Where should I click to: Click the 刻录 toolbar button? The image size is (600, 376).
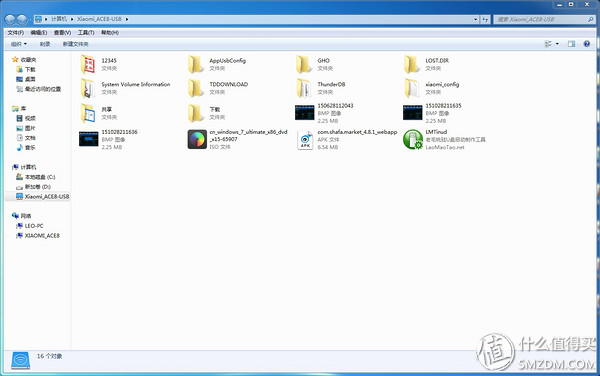(45, 44)
